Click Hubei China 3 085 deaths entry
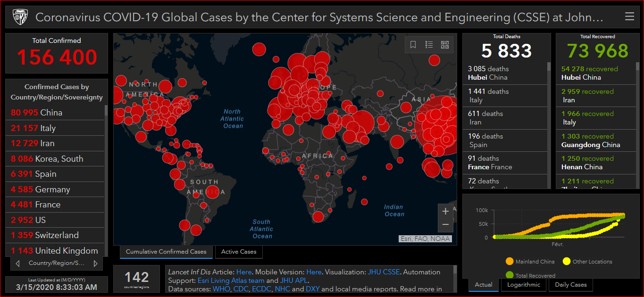This screenshot has width=644, height=297. point(505,73)
